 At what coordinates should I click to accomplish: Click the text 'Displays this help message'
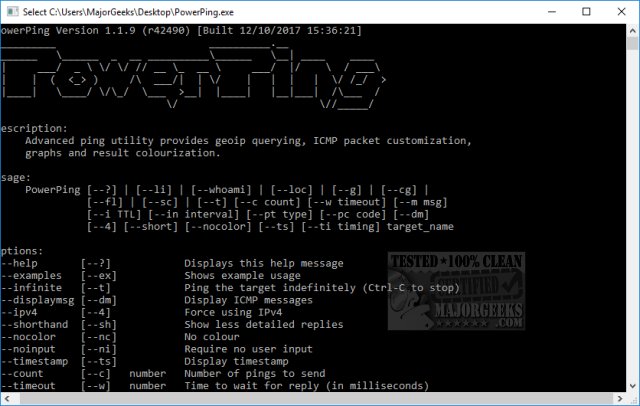coord(264,263)
